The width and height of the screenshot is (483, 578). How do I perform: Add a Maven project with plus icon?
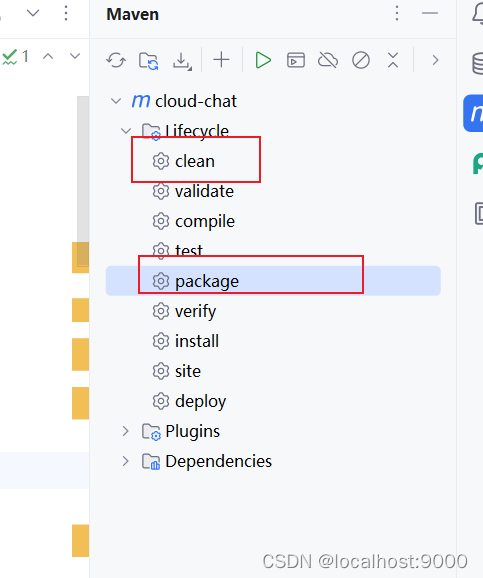click(x=221, y=60)
